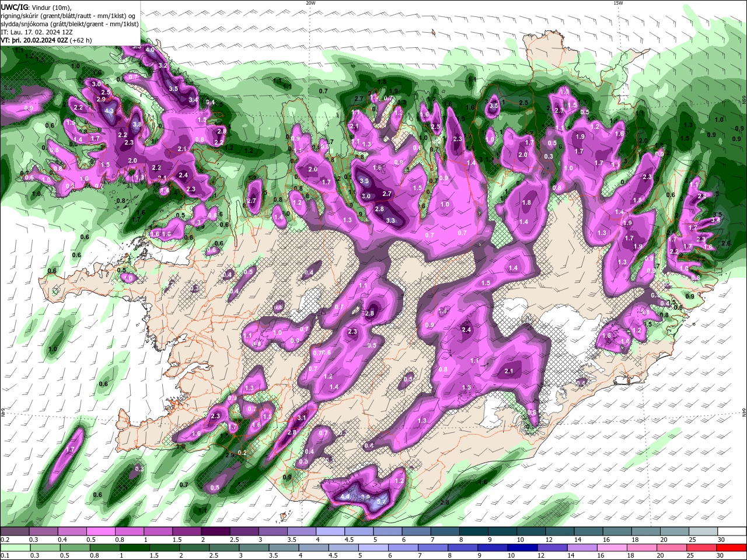
Task: Click the upper scale swatch between 8 and 9
Action: tap(474, 531)
